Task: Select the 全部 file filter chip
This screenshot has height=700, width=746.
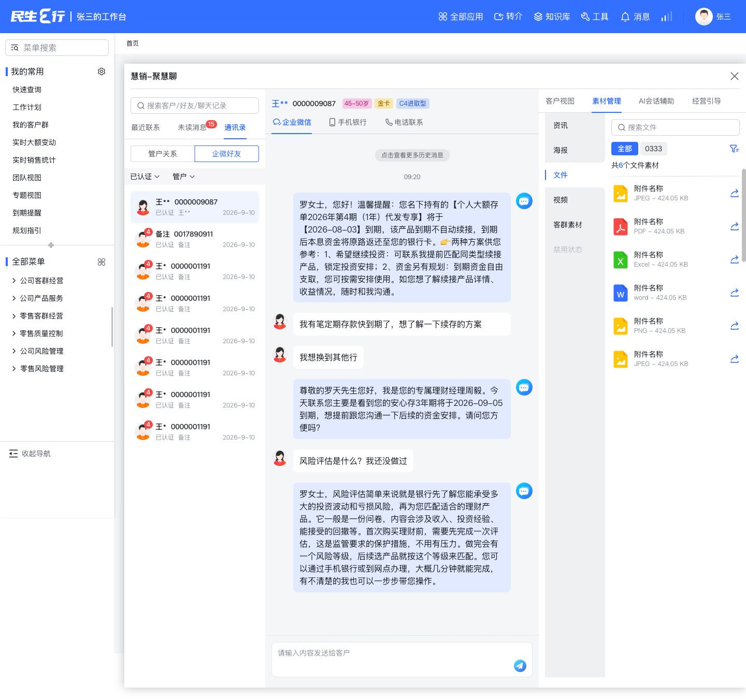Action: click(x=625, y=149)
